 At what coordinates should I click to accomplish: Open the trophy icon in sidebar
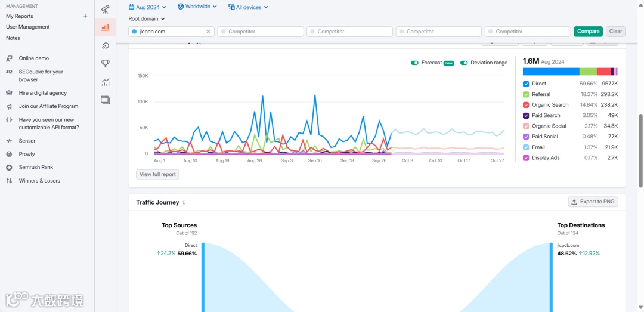coord(105,63)
